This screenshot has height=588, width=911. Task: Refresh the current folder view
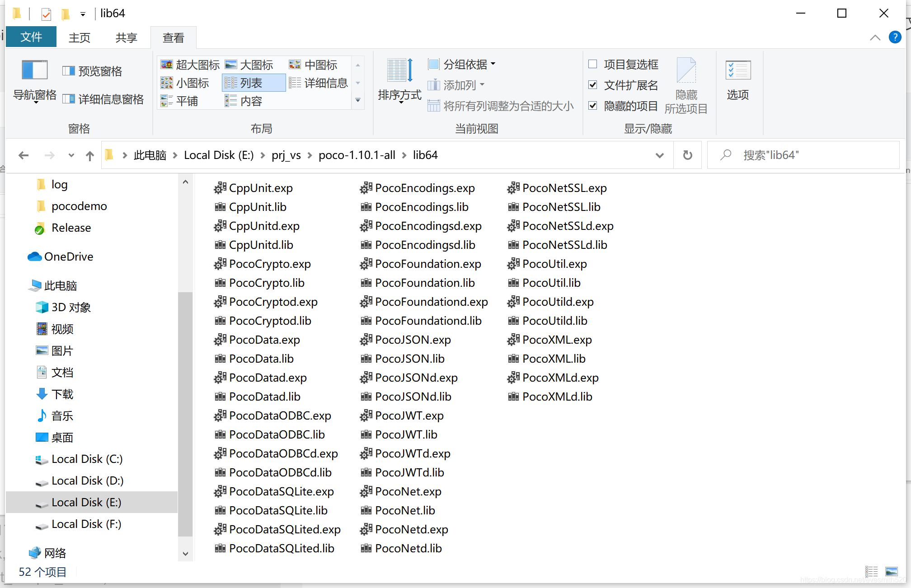click(x=687, y=155)
